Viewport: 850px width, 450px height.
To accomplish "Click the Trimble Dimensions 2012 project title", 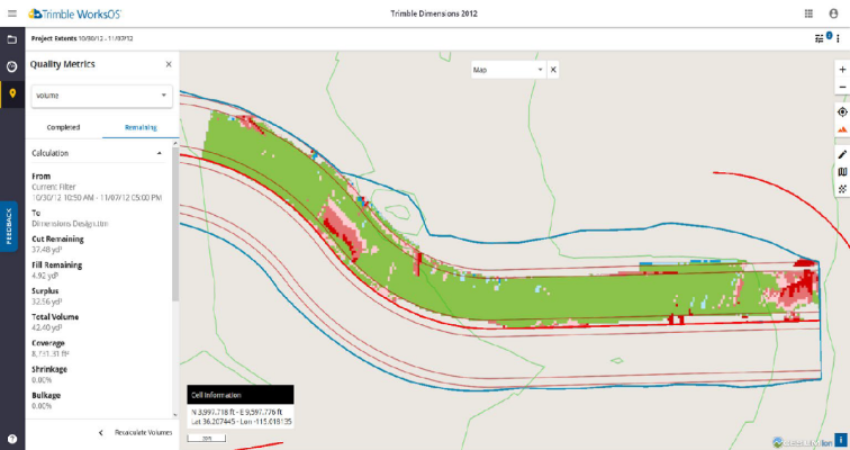I will [x=434, y=14].
